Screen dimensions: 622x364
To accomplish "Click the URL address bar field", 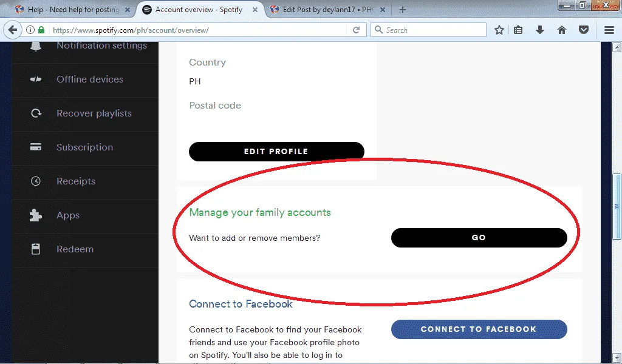I will [199, 30].
